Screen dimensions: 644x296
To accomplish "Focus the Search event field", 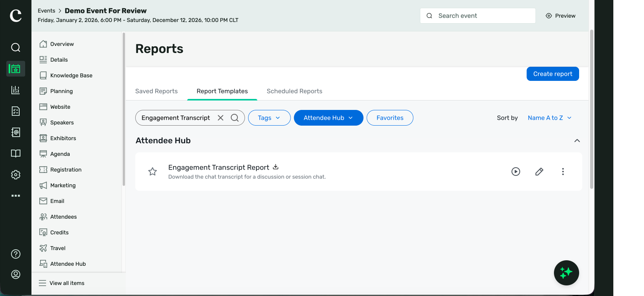I will [478, 16].
